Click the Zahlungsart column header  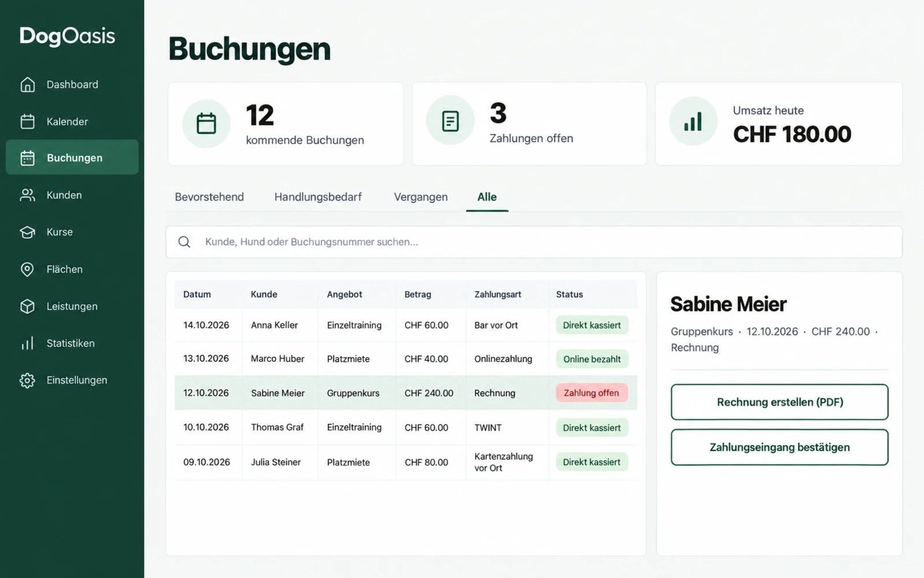(x=498, y=294)
